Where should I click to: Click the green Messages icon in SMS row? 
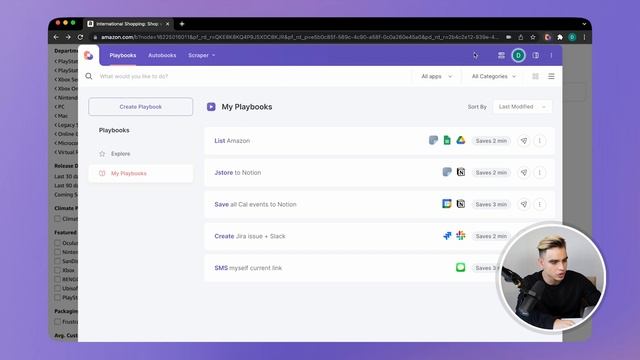(x=460, y=267)
